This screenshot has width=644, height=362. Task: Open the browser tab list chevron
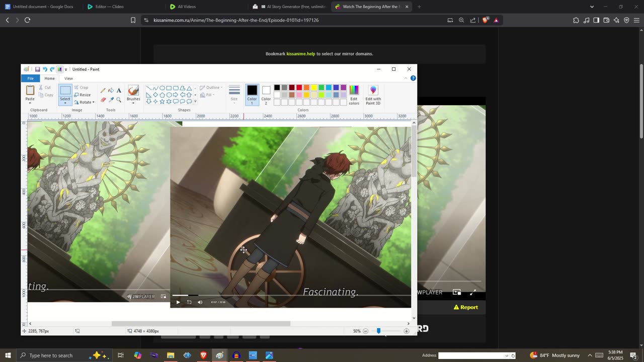[592, 7]
